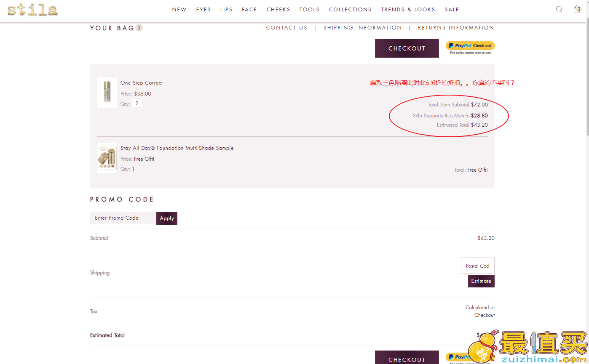This screenshot has width=589, height=364.
Task: Click Estimated Total $43.20 in item row
Action: pyautogui.click(x=462, y=125)
